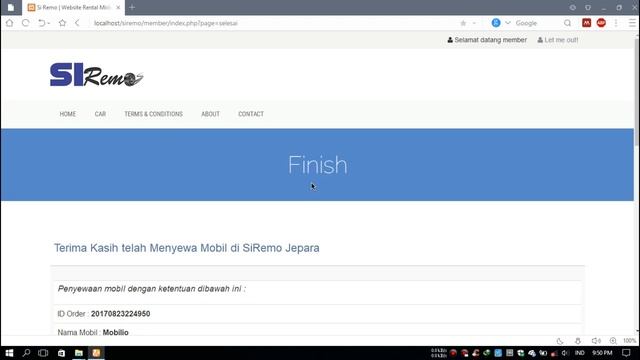Click the Selamat datang member link
The image size is (640, 360).
coord(487,40)
